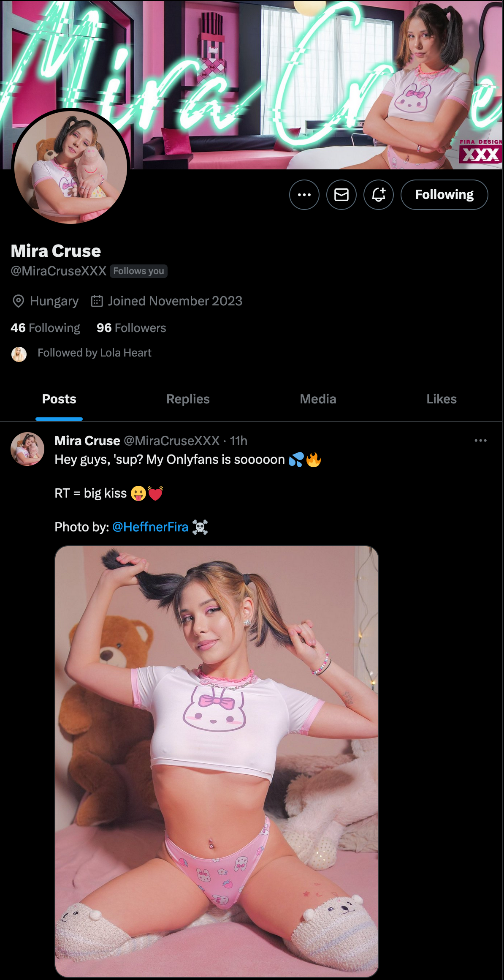Open the profile more options menu

pyautogui.click(x=304, y=195)
